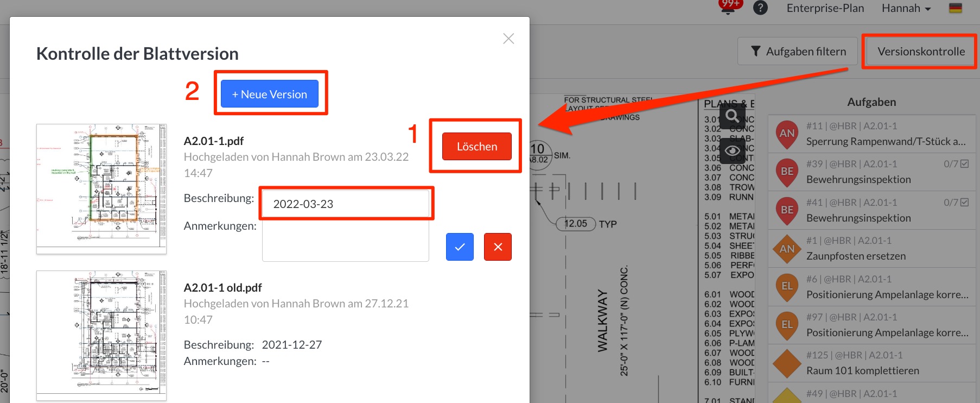This screenshot has height=403, width=980.
Task: Close the Kontrolle der Blattversion dialog
Action: pyautogui.click(x=508, y=39)
